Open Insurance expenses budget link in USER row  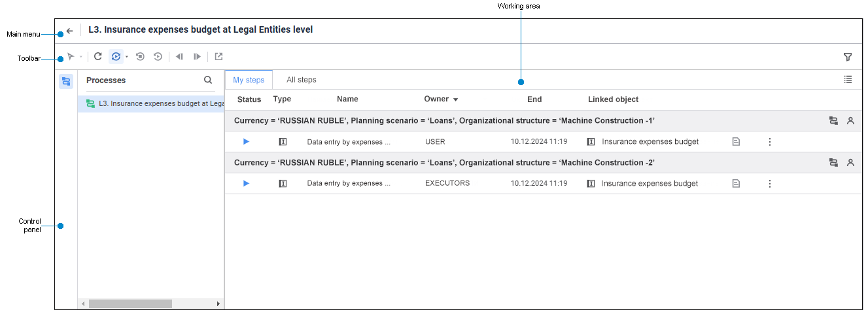[650, 142]
